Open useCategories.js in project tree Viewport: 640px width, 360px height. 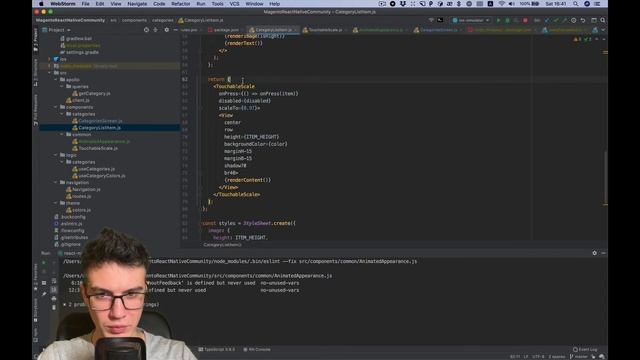coord(93,169)
